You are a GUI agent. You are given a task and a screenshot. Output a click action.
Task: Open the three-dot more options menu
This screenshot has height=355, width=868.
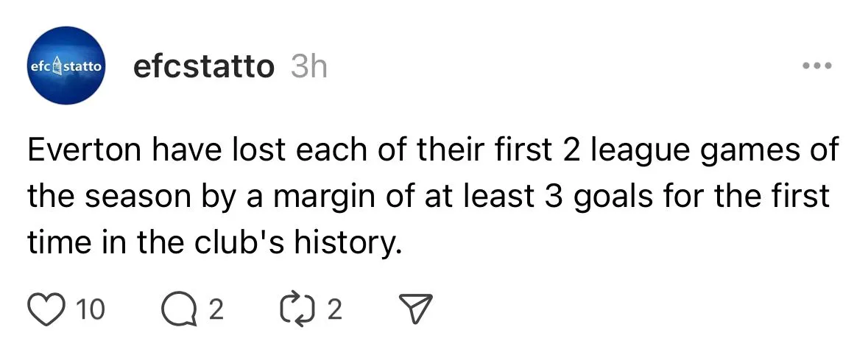[x=816, y=67]
